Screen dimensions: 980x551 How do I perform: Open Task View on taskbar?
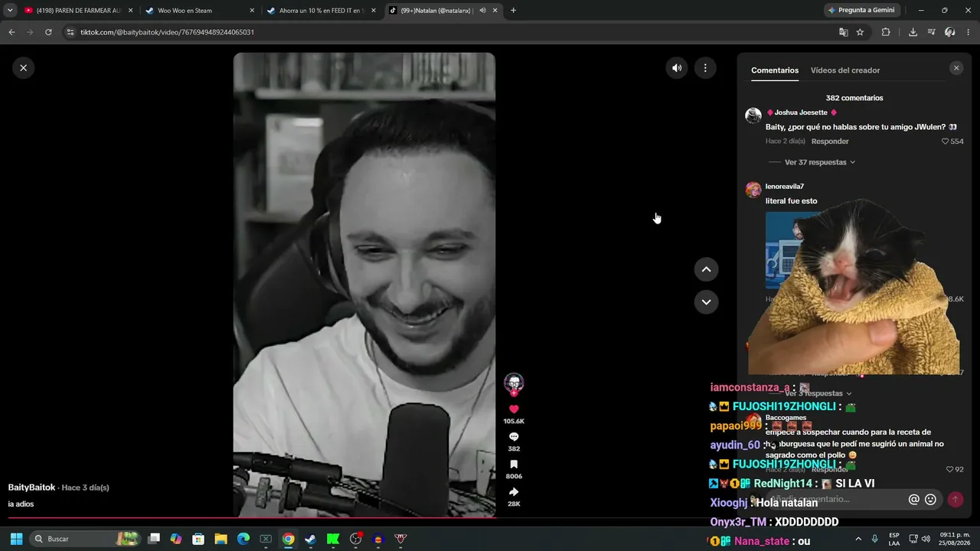tap(154, 539)
